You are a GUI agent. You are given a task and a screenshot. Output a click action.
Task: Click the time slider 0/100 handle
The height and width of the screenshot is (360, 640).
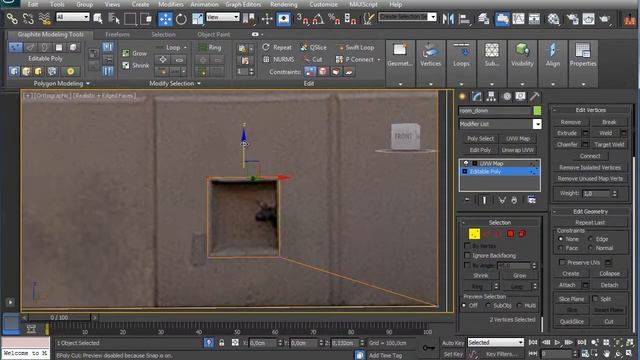click(59, 317)
